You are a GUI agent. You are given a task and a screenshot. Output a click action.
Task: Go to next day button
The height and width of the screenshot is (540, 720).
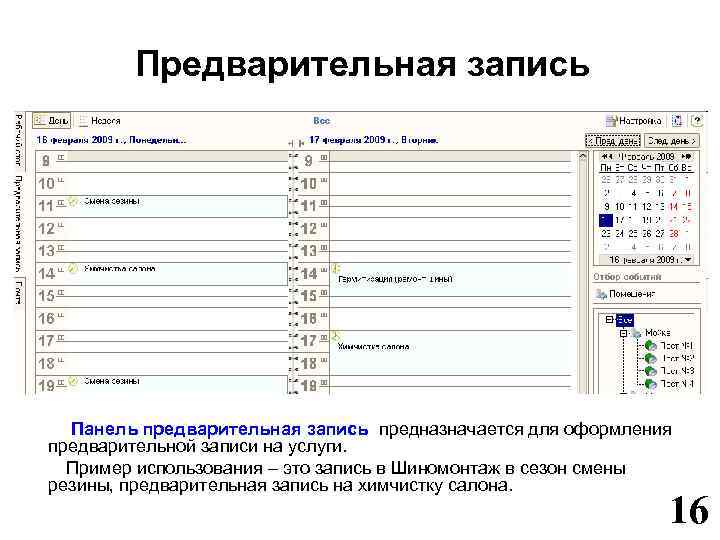(x=672, y=141)
